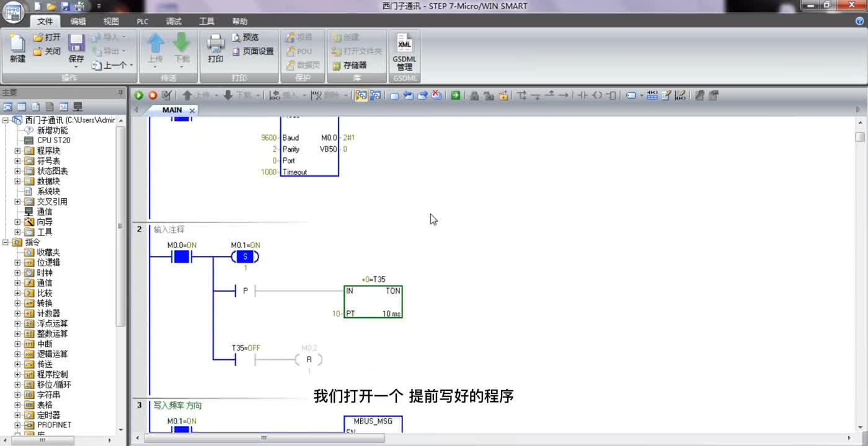The width and height of the screenshot is (868, 446).
Task: Switch to the 帮助 ribbon tab
Action: click(x=239, y=21)
